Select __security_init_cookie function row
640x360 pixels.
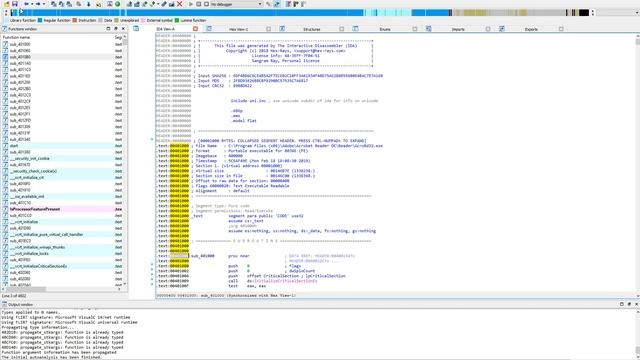click(x=62, y=158)
